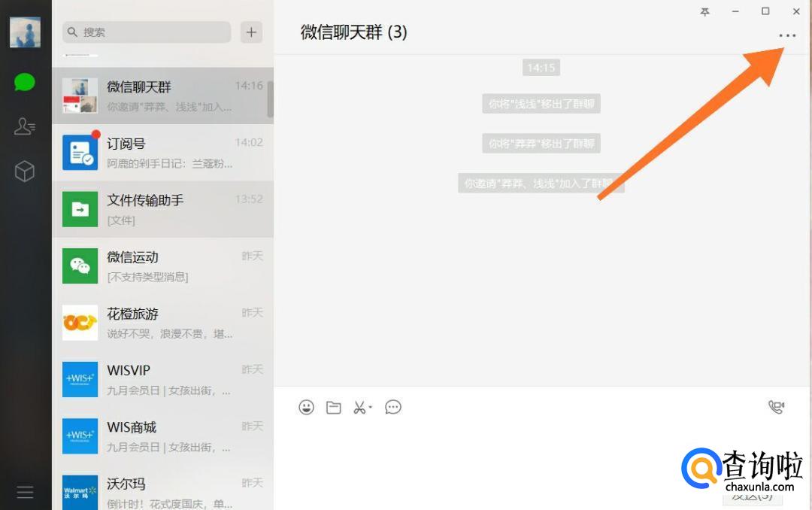
Task: Click the plus button to start group chat
Action: point(251,32)
